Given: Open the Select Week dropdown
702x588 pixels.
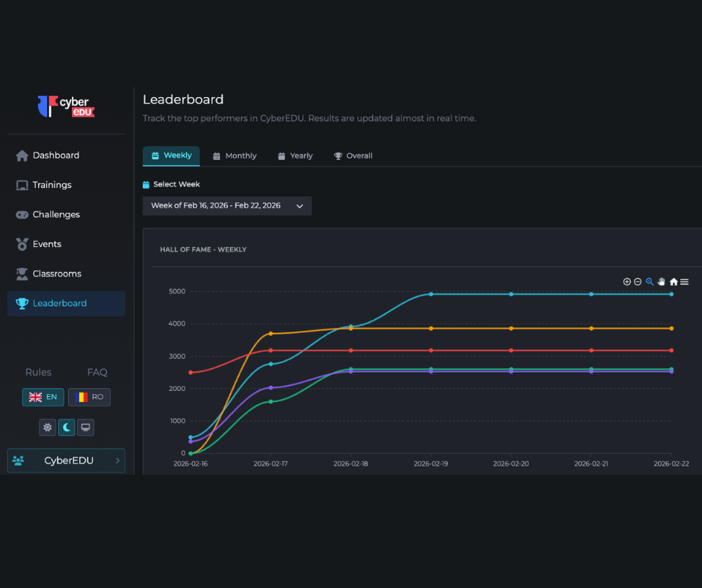Looking at the screenshot, I should 227,206.
